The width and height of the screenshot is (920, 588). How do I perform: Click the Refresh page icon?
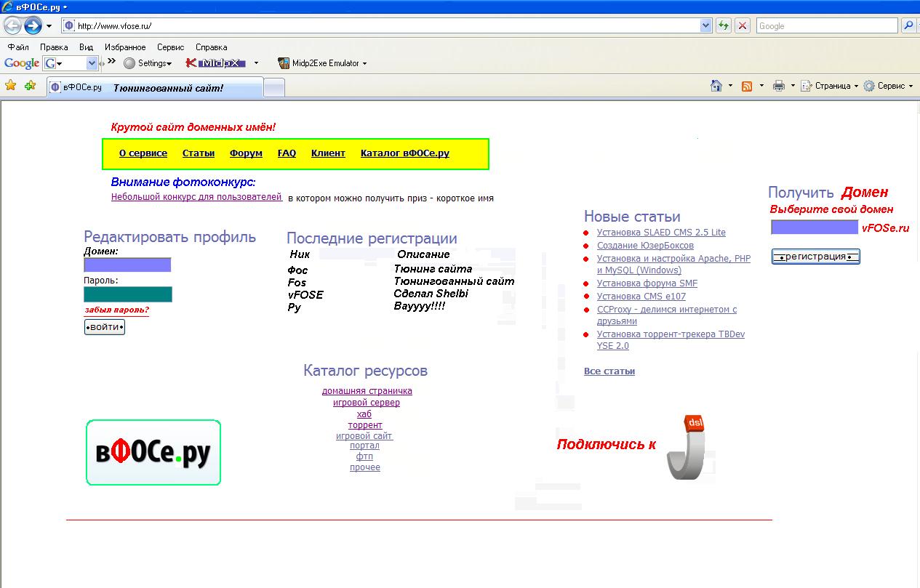723,26
